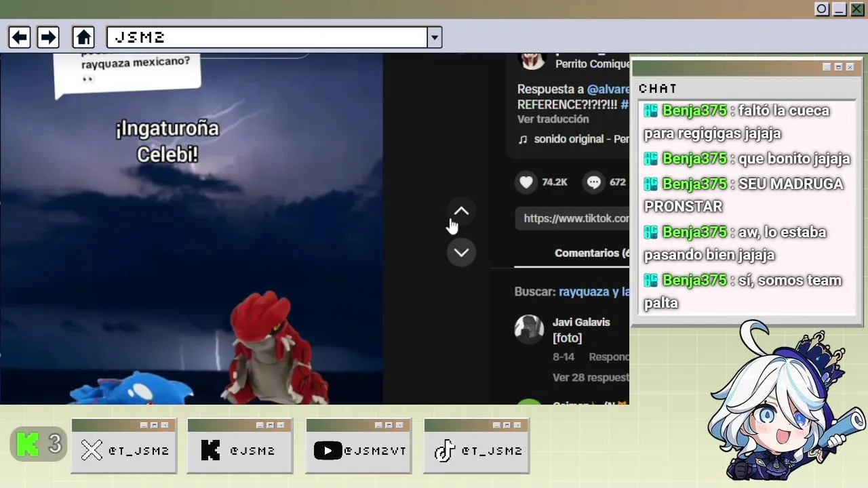
Task: Expand Ver 28 respuestas replies
Action: click(591, 377)
